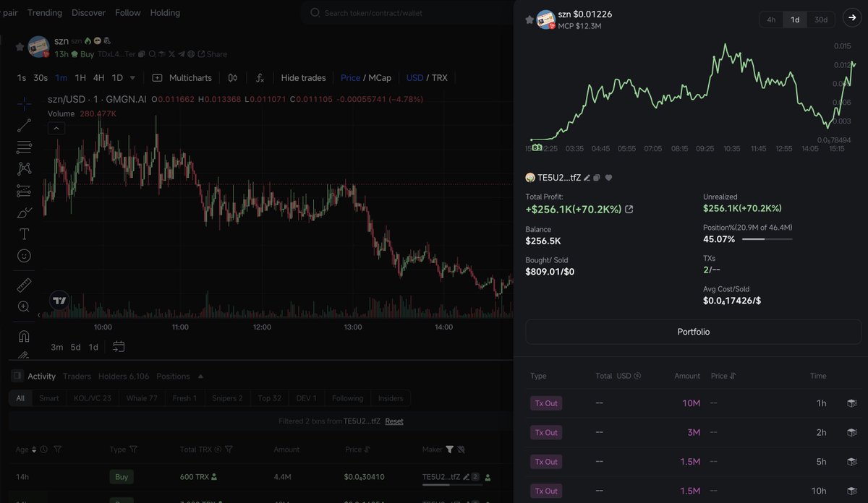This screenshot has height=503, width=868.
Task: Select the trend line drawing tool
Action: (24, 124)
